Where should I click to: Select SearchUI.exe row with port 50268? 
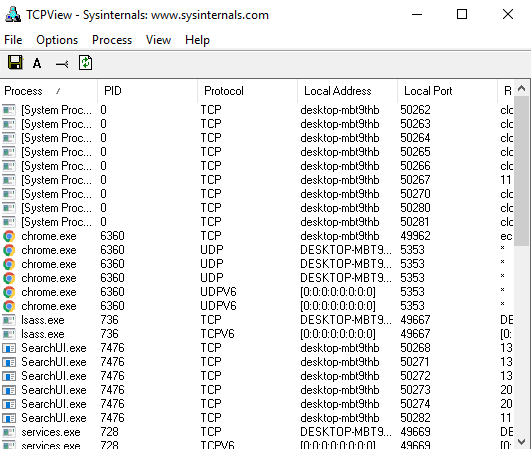257,348
